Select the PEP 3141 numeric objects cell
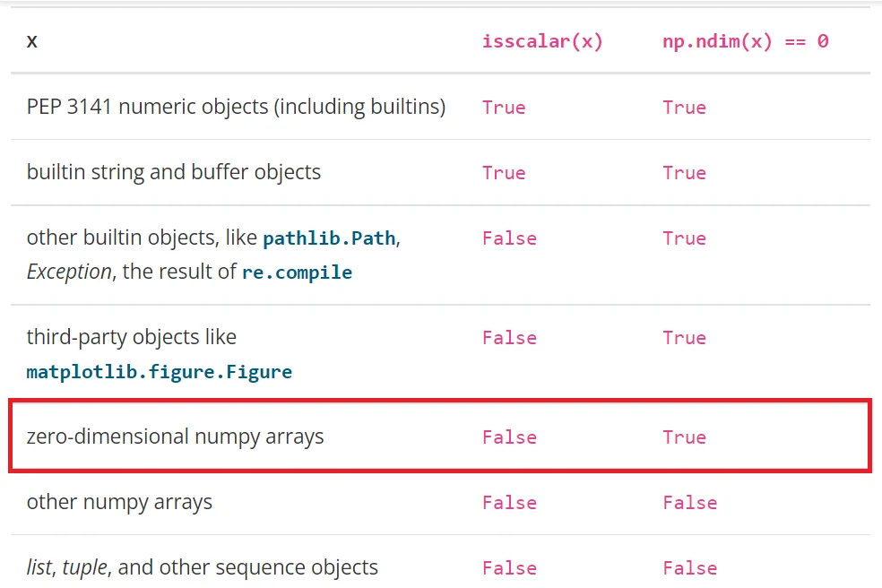The width and height of the screenshot is (882, 588). tap(236, 107)
